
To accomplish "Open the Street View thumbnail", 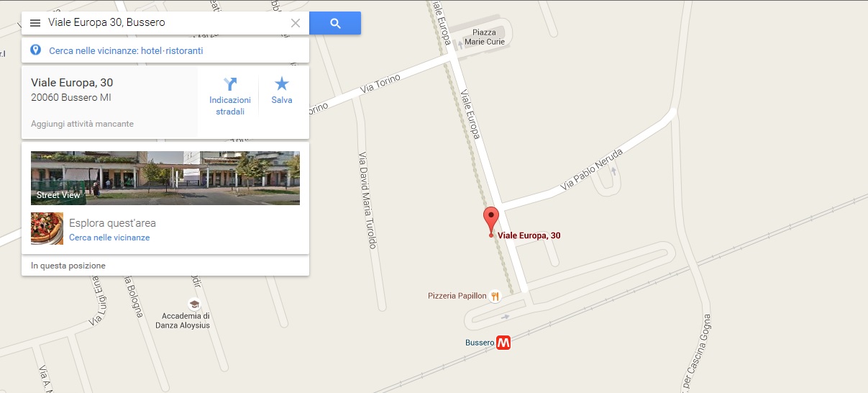I will [x=165, y=178].
